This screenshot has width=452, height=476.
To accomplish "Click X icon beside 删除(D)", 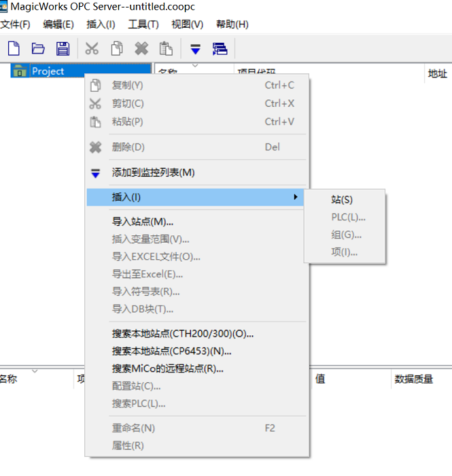I will click(x=95, y=148).
